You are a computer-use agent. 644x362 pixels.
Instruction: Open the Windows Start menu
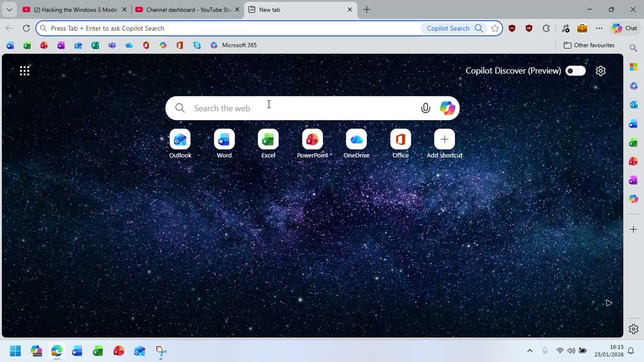point(15,350)
